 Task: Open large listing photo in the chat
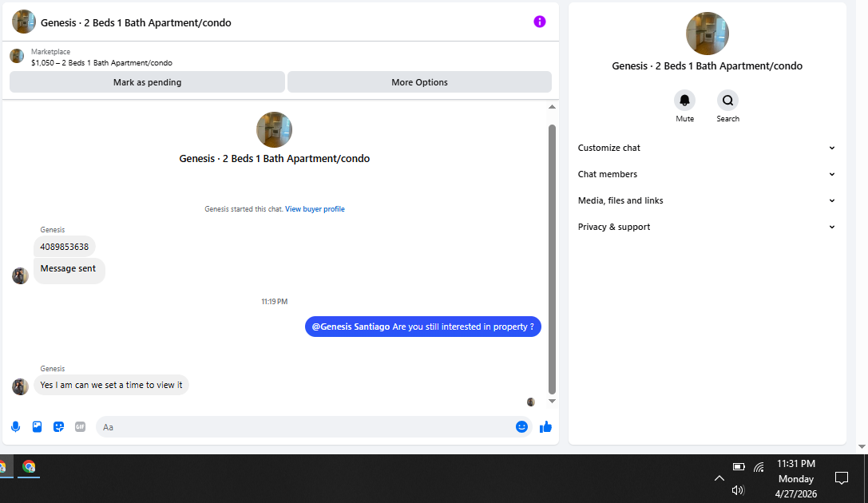(274, 129)
